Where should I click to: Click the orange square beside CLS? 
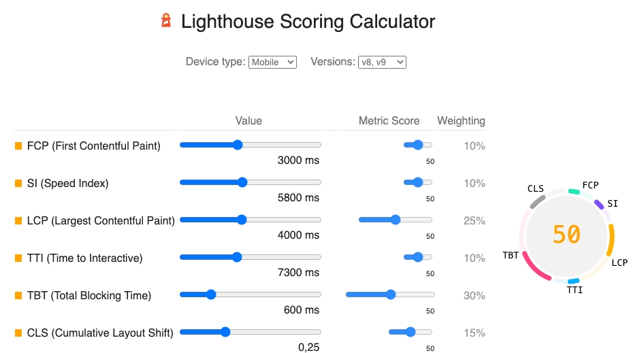tap(18, 333)
